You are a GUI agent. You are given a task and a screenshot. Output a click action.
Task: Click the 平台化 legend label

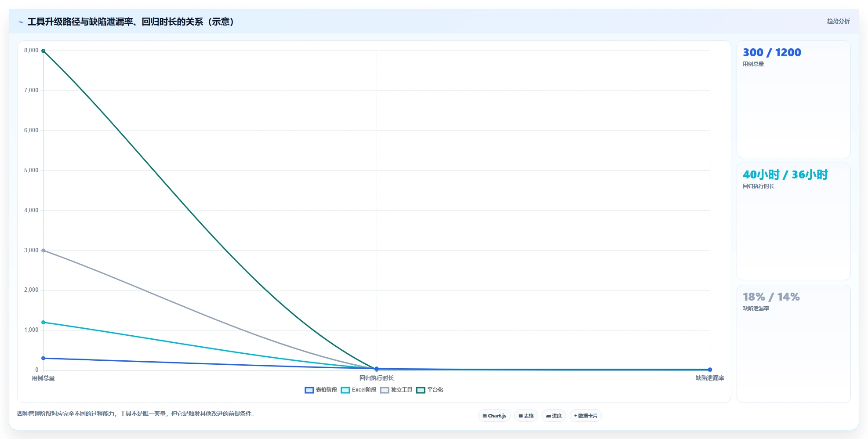pos(435,390)
